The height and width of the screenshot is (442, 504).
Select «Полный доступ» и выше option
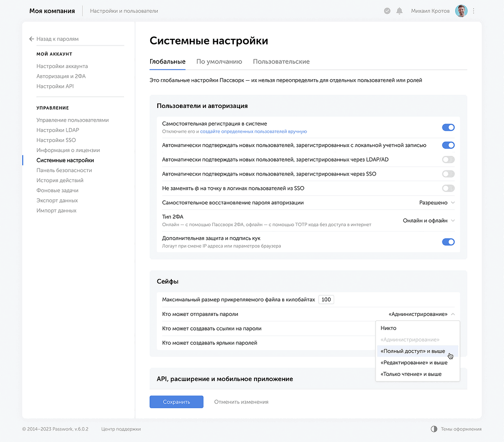click(413, 351)
